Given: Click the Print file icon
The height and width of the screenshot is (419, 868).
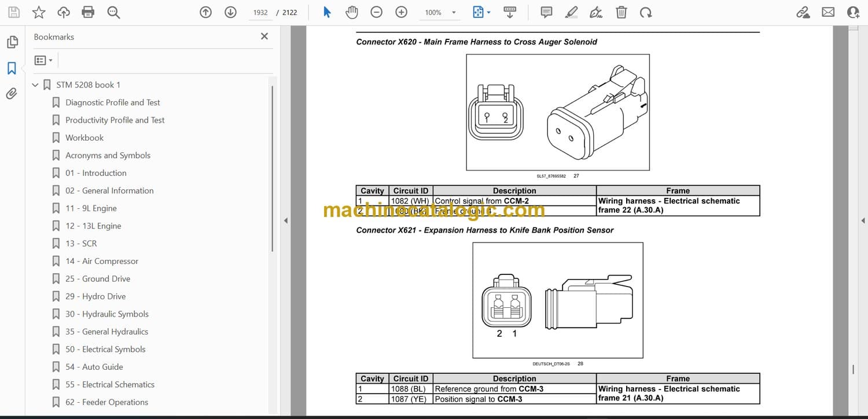Looking at the screenshot, I should (88, 12).
